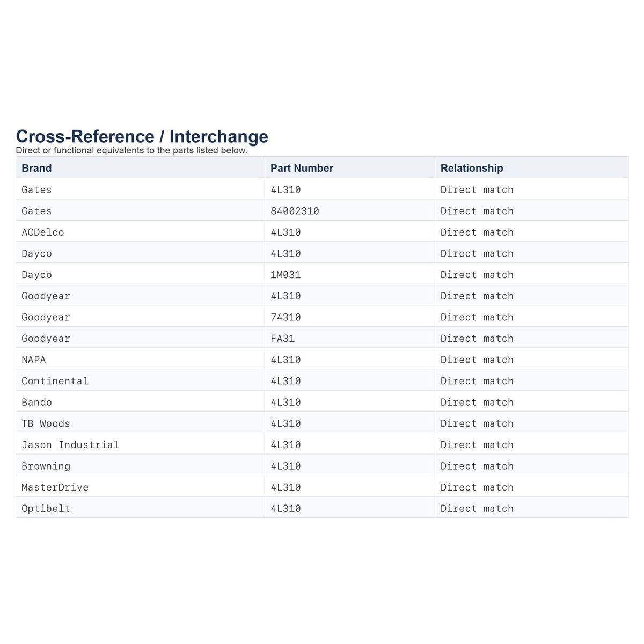Select Goodyear part number FA31
644x644 pixels.
[282, 339]
